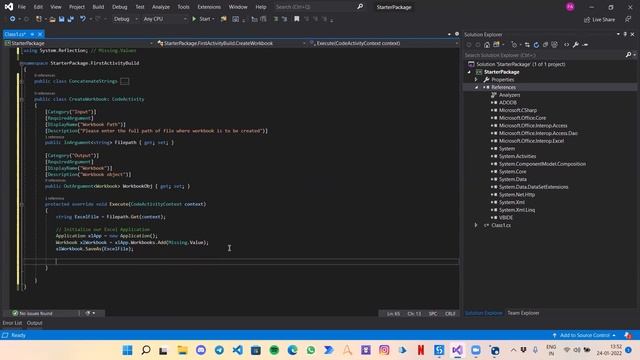Open File Explorer from taskbar

coord(182,350)
